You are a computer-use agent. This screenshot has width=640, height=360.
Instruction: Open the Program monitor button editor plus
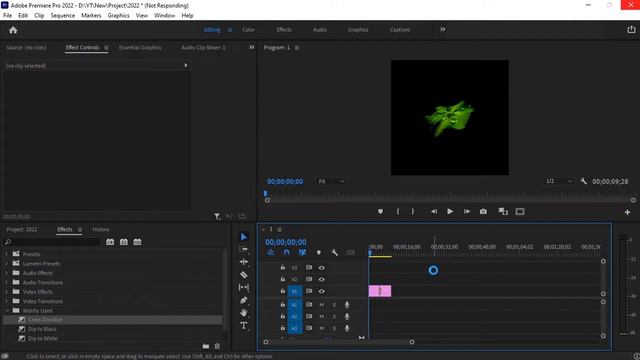pyautogui.click(x=627, y=212)
